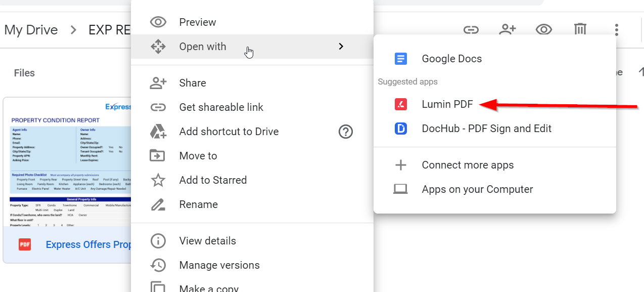Viewport: 644px width, 292px height.
Task: Open the three-dot more actions menu
Action: 617,30
